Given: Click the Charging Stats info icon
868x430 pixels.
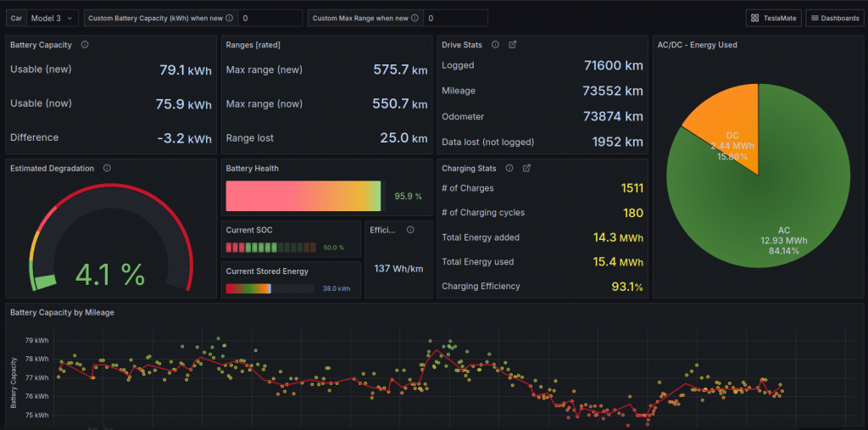Looking at the screenshot, I should (509, 169).
